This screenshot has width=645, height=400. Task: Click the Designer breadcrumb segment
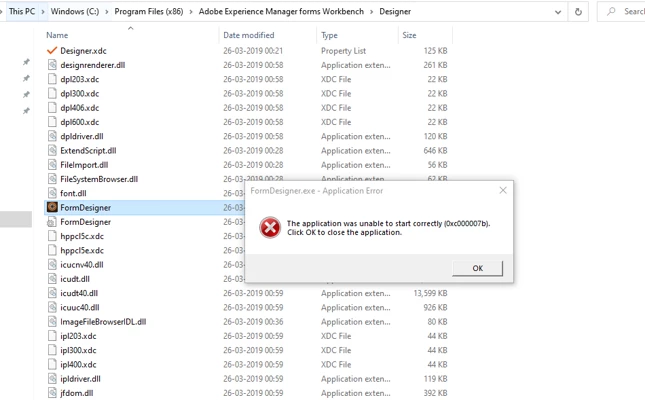pyautogui.click(x=395, y=12)
